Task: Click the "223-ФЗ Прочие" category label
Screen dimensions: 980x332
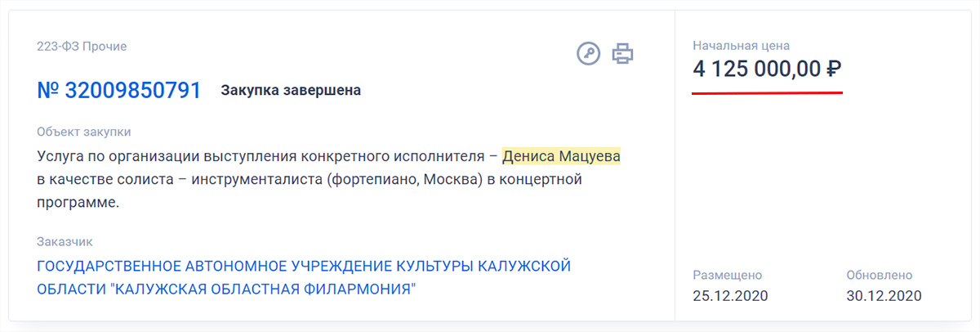Action: tap(82, 47)
